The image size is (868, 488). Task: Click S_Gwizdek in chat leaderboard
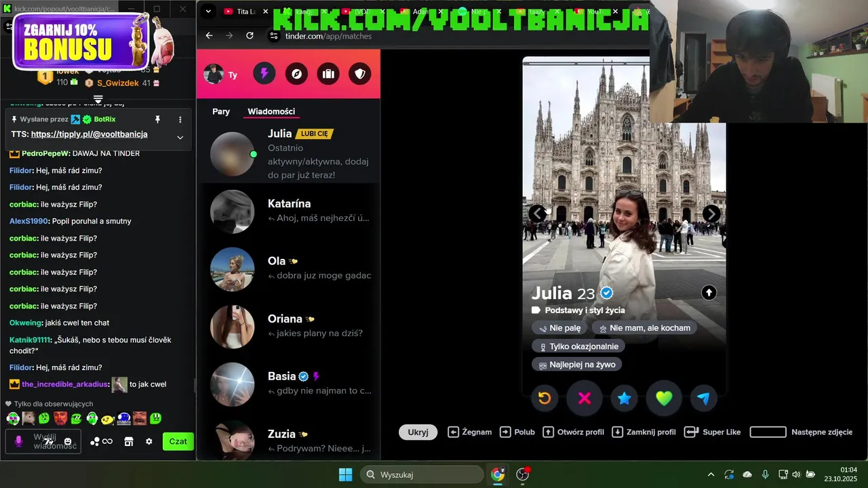[117, 83]
